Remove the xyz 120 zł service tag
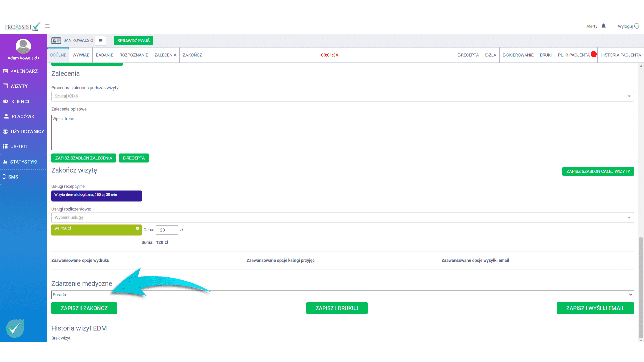This screenshot has height=362, width=644. [137, 228]
